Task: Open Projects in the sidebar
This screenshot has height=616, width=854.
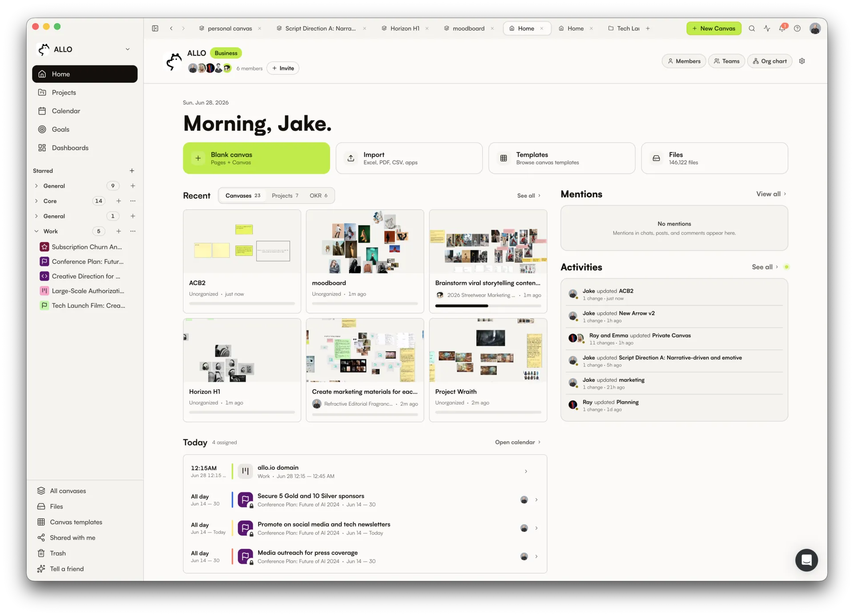Action: point(85,93)
